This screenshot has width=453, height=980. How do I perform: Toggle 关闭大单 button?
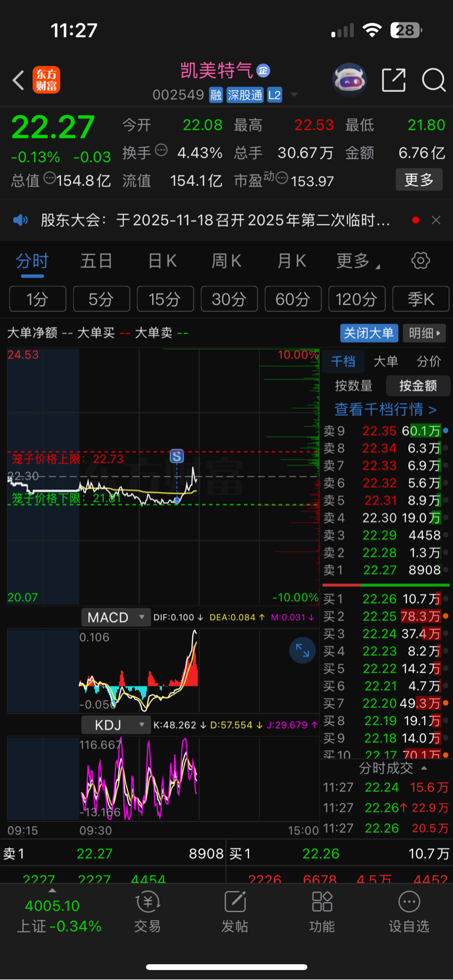(369, 333)
